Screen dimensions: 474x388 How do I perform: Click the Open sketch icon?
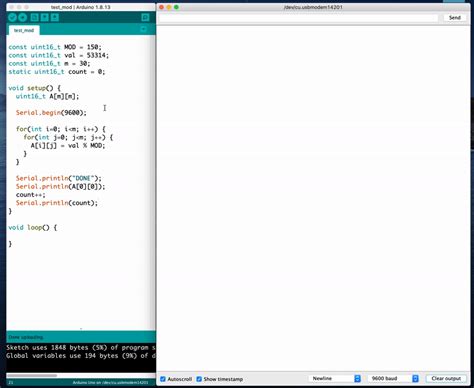point(45,18)
